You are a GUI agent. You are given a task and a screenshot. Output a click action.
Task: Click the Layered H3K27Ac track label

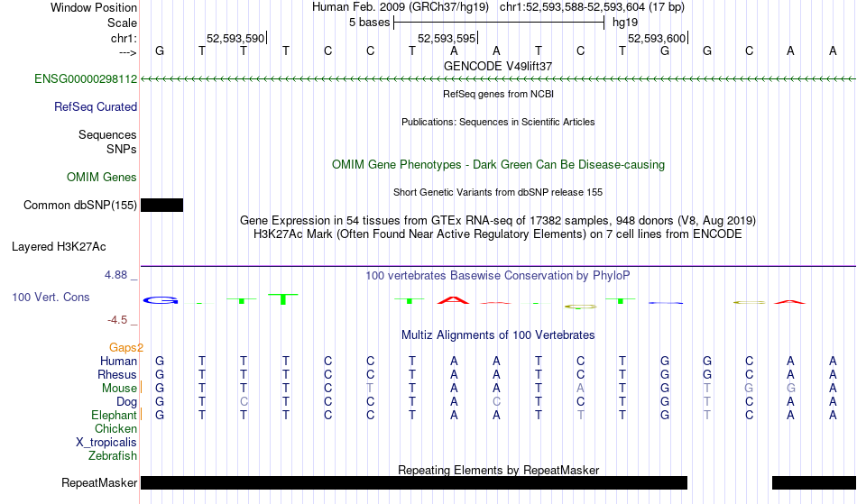59,247
